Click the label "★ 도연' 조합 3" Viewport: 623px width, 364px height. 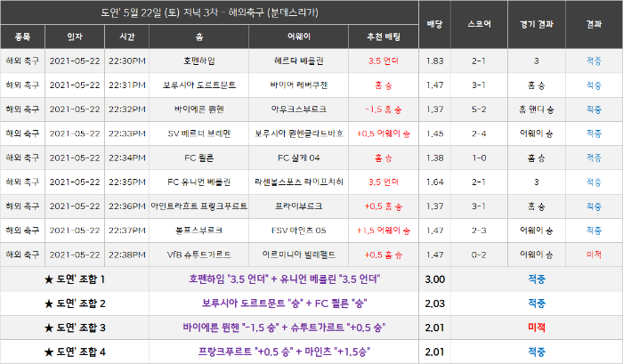click(x=75, y=328)
